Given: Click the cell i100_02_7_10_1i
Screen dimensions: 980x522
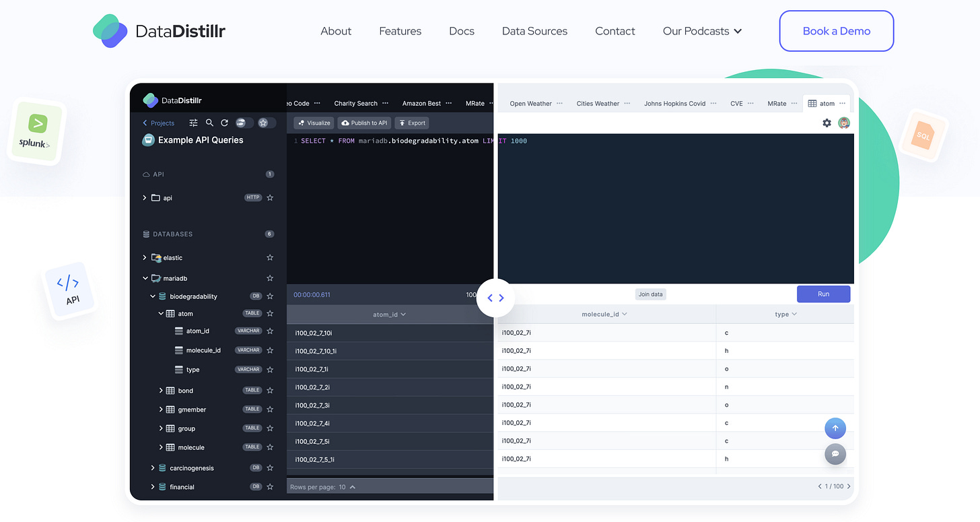Looking at the screenshot, I should click(316, 351).
